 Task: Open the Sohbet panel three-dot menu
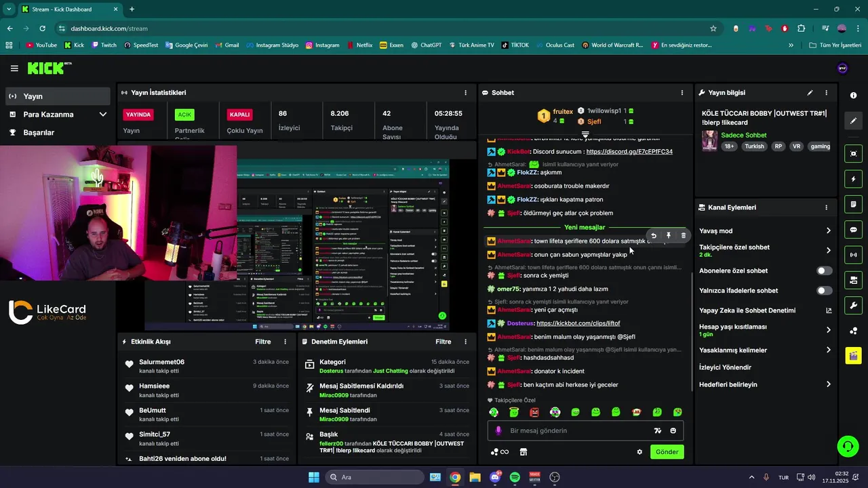coord(682,93)
